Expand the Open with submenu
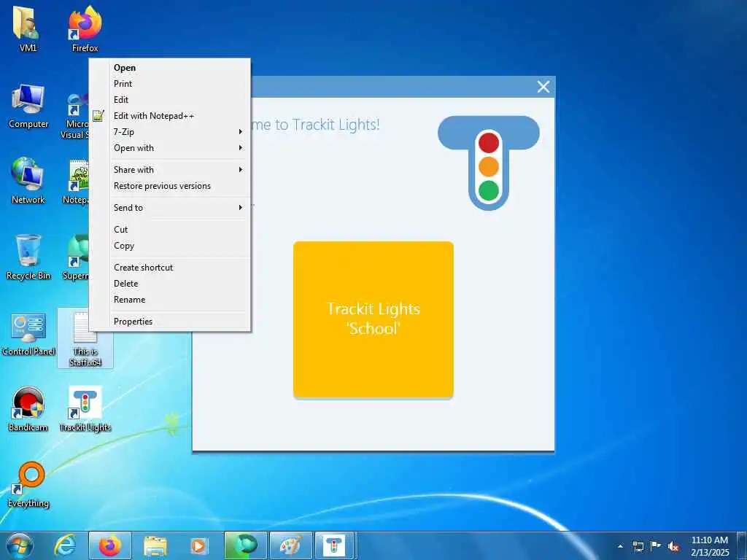 (170, 148)
